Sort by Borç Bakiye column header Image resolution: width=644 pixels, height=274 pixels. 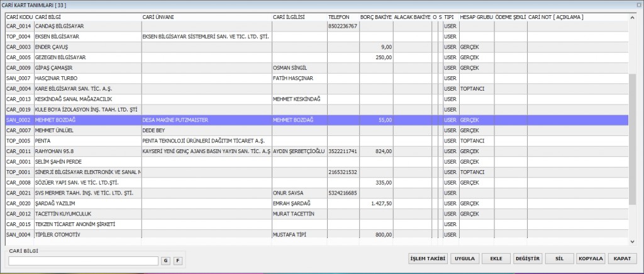tap(376, 16)
